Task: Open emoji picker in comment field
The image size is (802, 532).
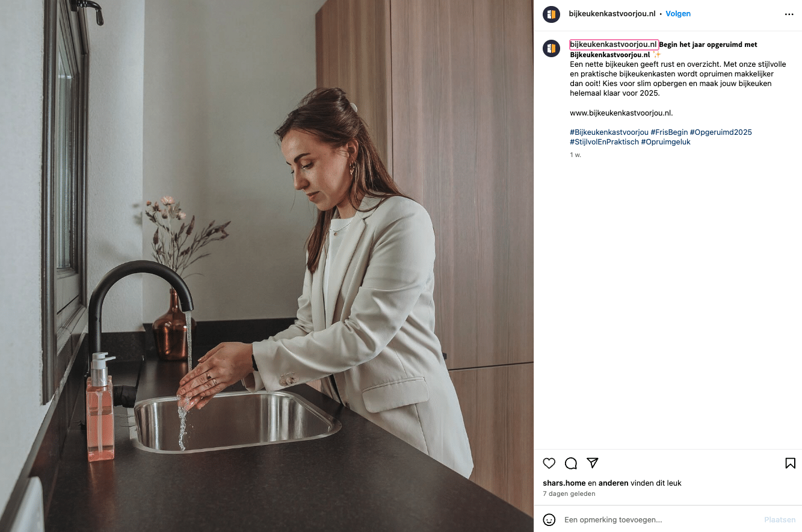Action: [x=549, y=519]
